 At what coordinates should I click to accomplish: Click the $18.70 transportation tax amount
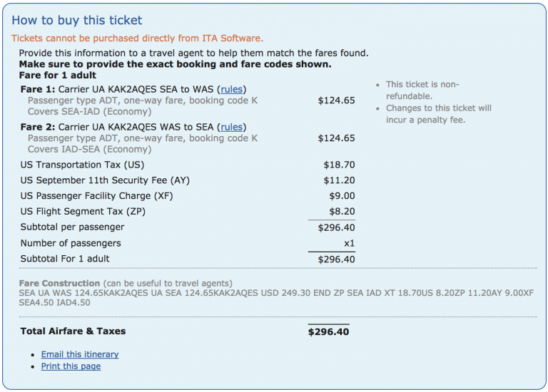click(339, 165)
